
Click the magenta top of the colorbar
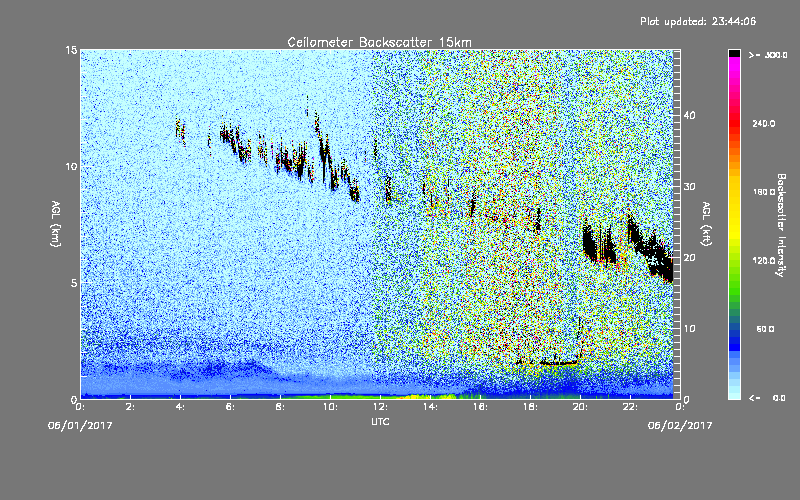point(734,64)
